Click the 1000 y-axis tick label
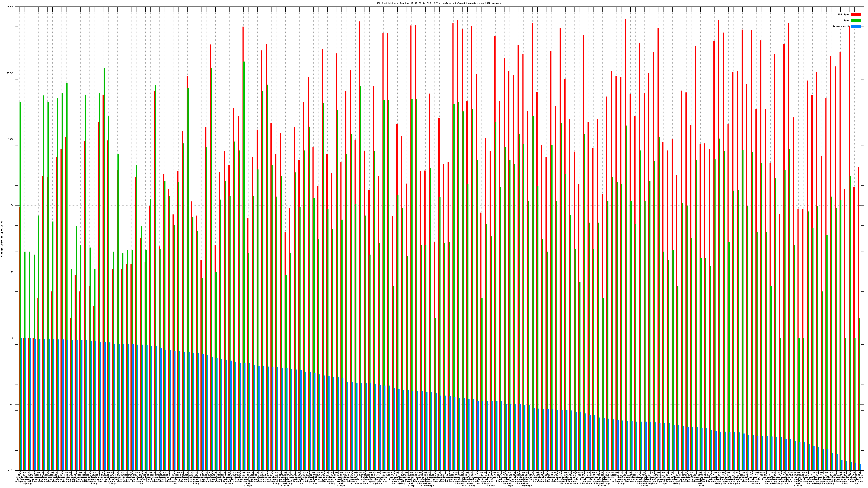Viewport: 868px width, 488px height. point(11,139)
